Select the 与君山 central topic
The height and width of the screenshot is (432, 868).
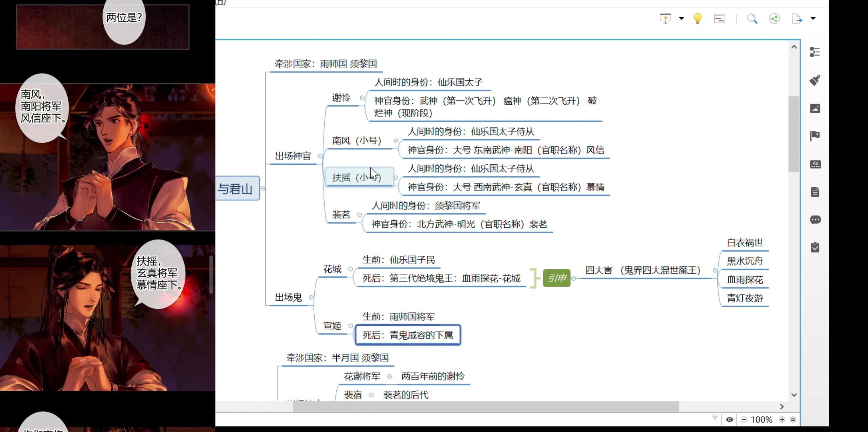click(237, 188)
